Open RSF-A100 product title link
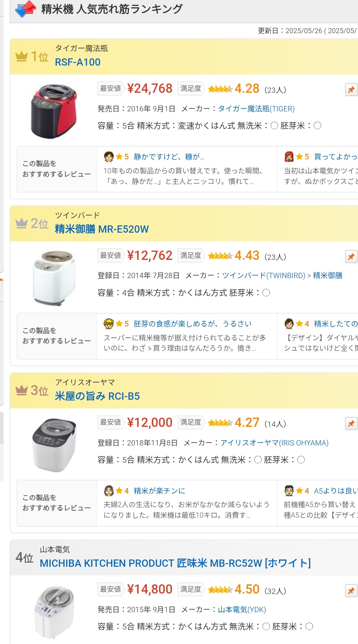358x644 pixels. [78, 62]
